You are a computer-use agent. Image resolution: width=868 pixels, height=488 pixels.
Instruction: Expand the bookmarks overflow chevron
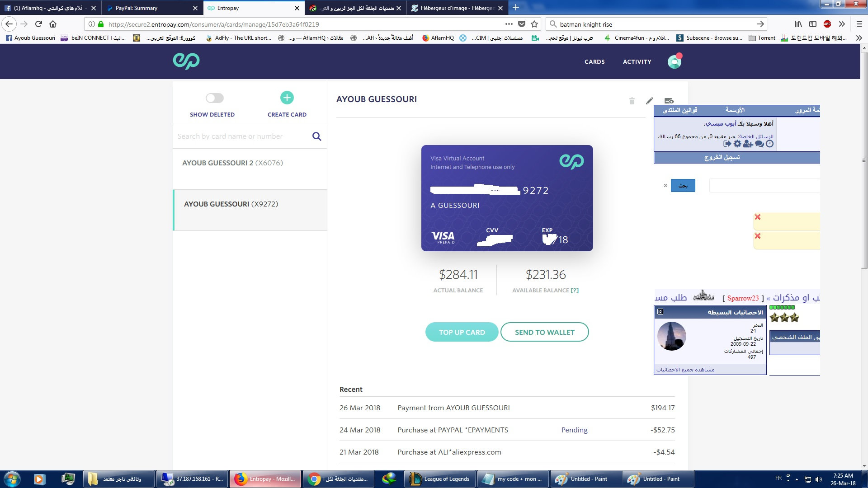coord(859,38)
